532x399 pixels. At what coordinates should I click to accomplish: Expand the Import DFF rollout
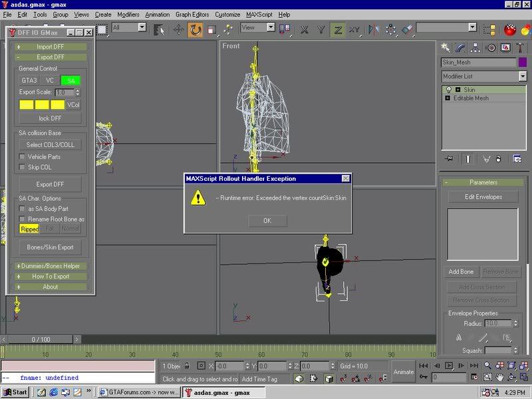(51, 47)
